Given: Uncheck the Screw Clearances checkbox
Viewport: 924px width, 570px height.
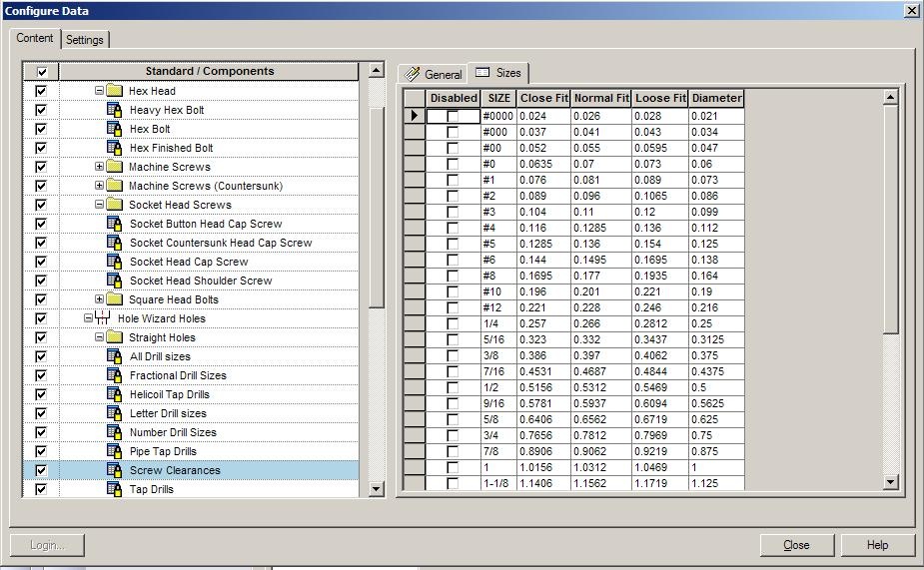Looking at the screenshot, I should pos(41,470).
